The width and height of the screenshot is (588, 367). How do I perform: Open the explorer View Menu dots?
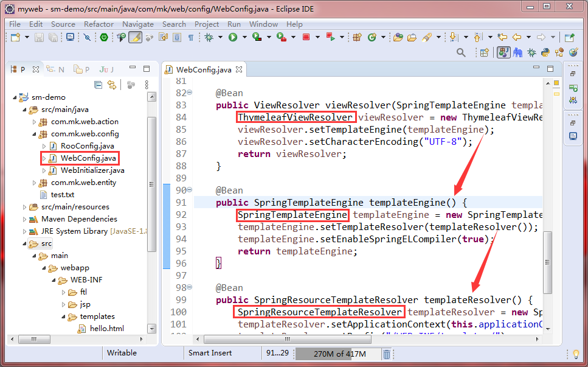point(147,85)
